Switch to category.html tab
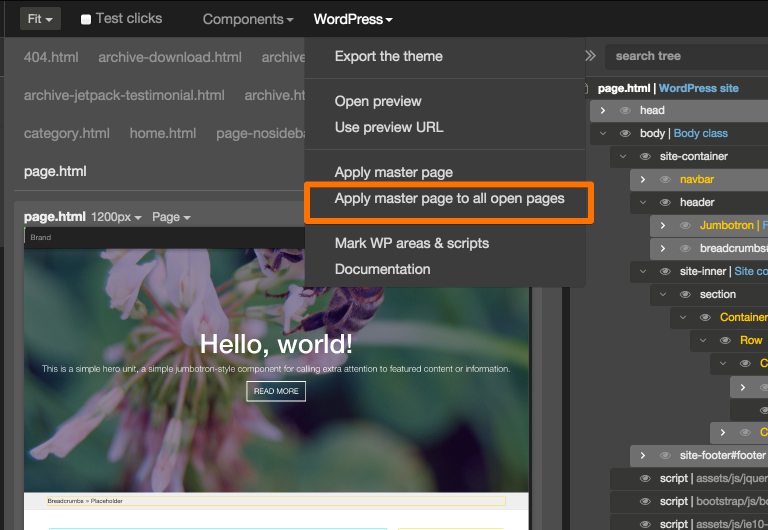 click(67, 133)
